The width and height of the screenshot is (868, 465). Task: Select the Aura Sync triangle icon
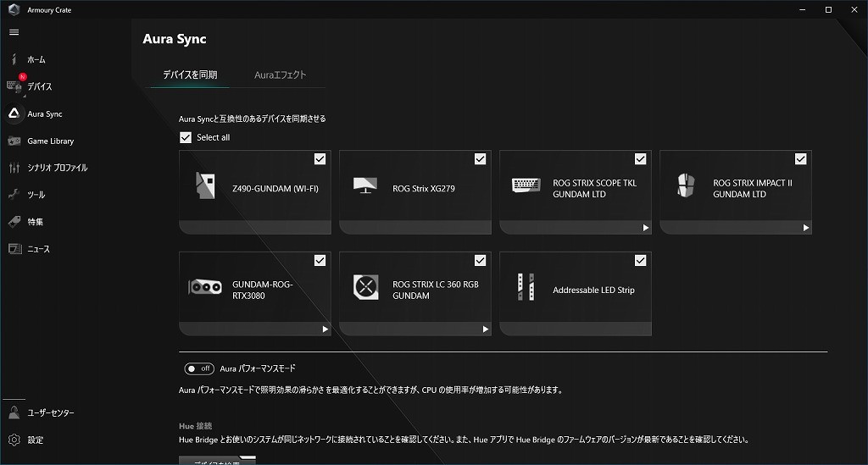click(14, 113)
